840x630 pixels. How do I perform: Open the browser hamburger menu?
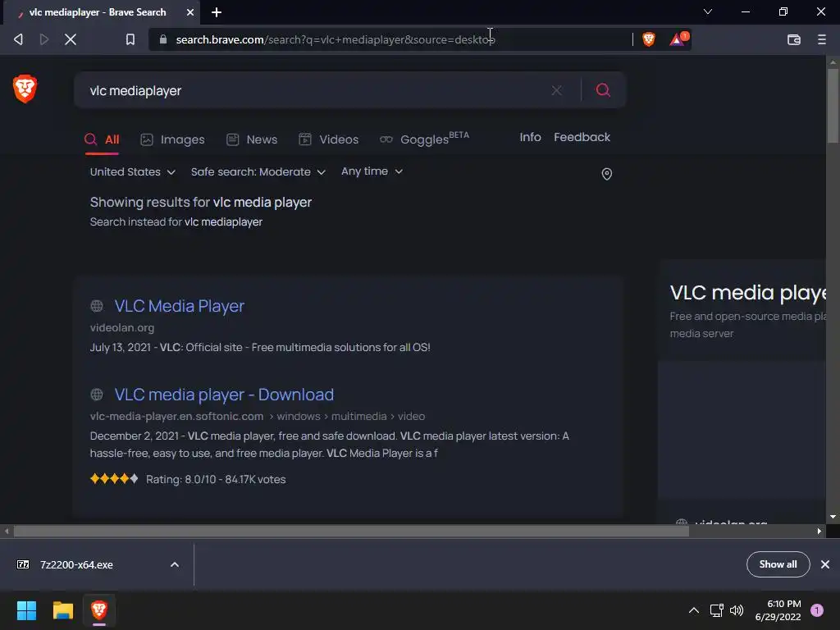(x=822, y=39)
